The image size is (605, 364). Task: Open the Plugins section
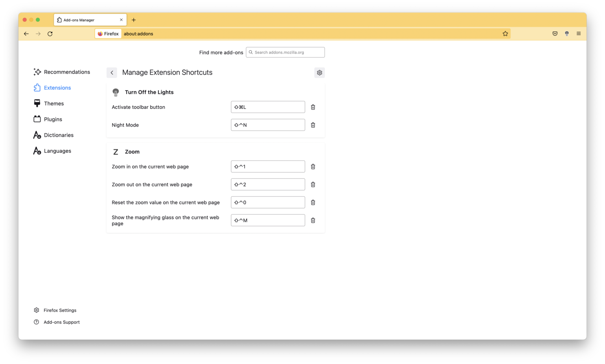coord(53,119)
